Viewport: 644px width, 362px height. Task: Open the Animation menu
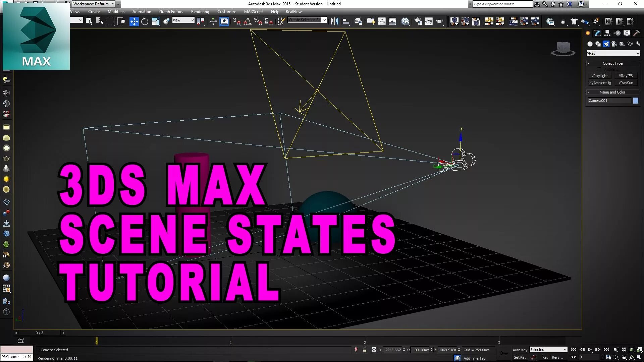pos(142,12)
